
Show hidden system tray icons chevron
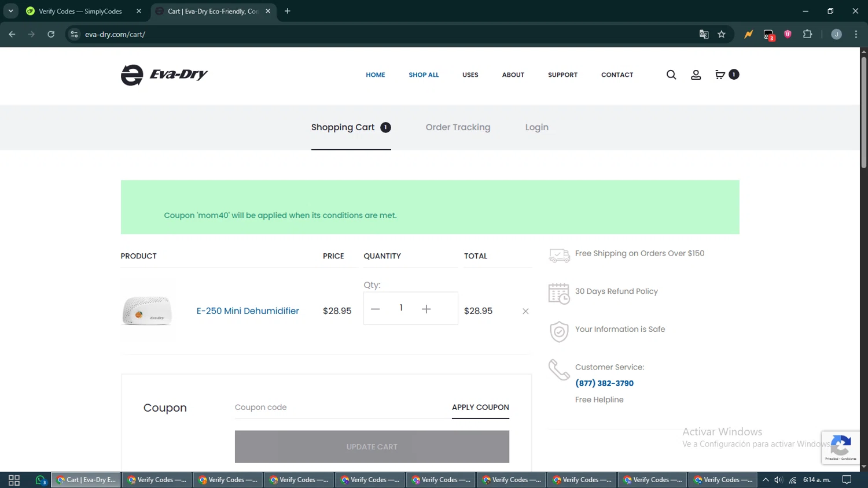(x=766, y=480)
